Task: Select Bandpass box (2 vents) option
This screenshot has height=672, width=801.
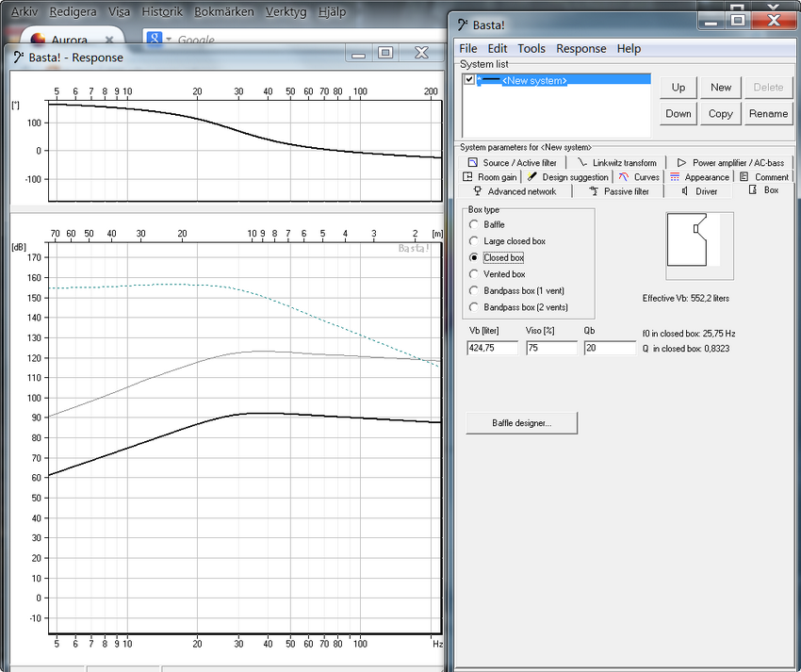Action: click(474, 307)
